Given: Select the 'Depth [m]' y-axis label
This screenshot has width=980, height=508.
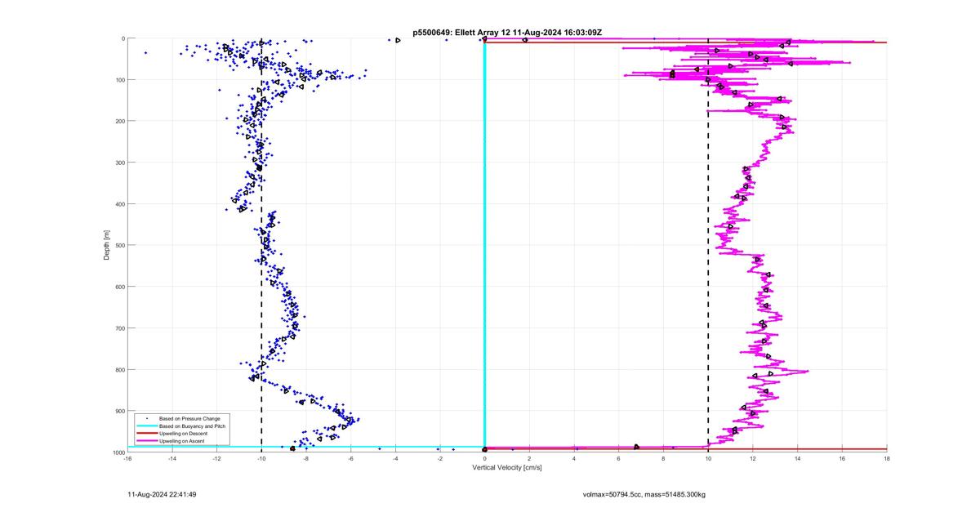Looking at the screenshot, I should [x=106, y=245].
